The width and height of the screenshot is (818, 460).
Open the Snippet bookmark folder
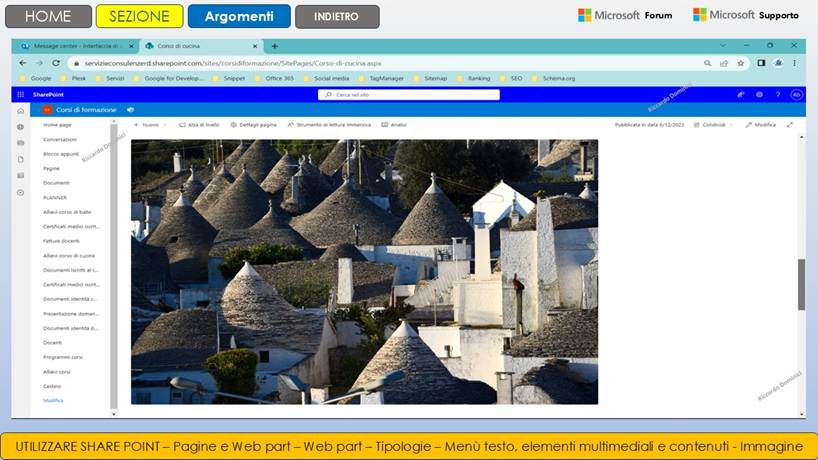tap(228, 78)
